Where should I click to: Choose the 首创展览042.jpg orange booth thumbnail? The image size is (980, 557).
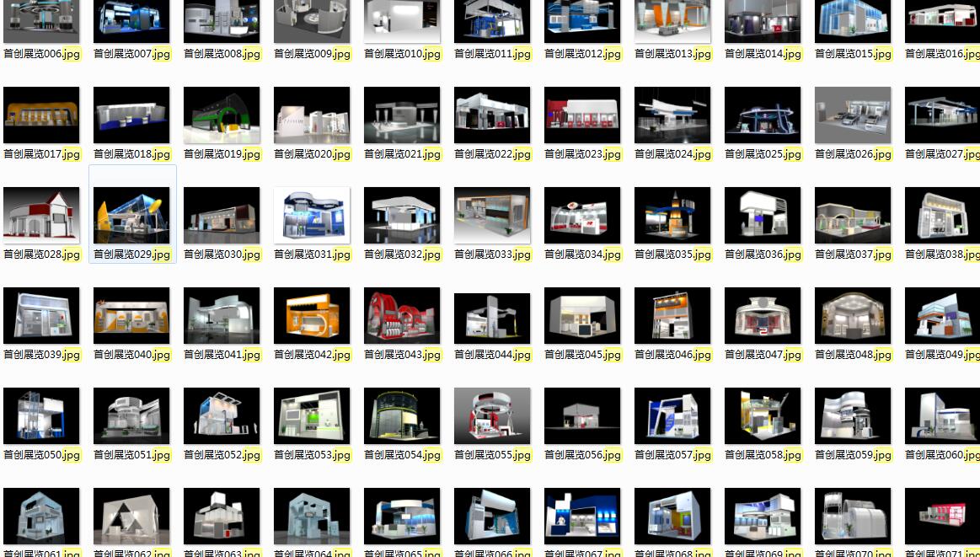tap(312, 315)
